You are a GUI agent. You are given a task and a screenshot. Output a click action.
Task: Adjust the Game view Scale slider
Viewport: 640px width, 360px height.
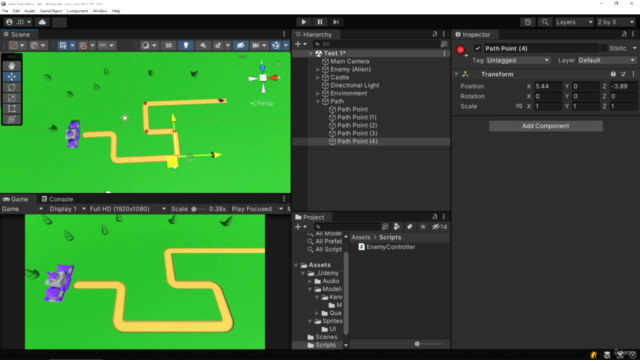(199, 209)
